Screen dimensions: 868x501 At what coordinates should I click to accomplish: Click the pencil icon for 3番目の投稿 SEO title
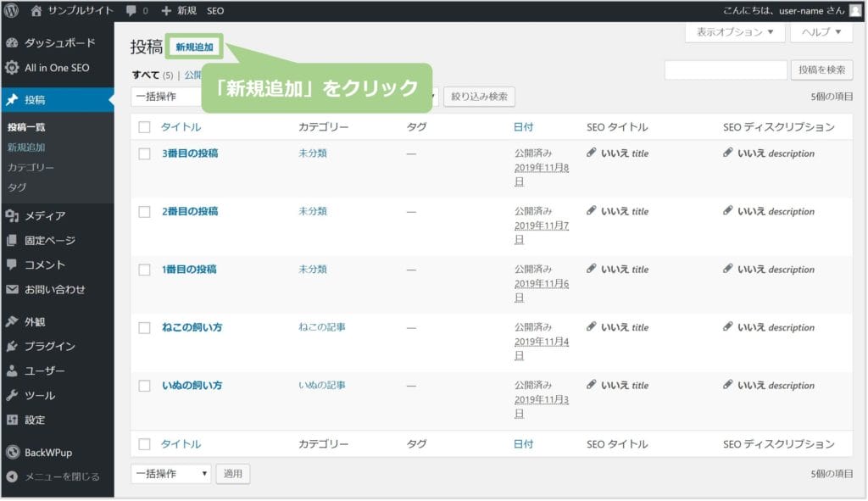592,153
